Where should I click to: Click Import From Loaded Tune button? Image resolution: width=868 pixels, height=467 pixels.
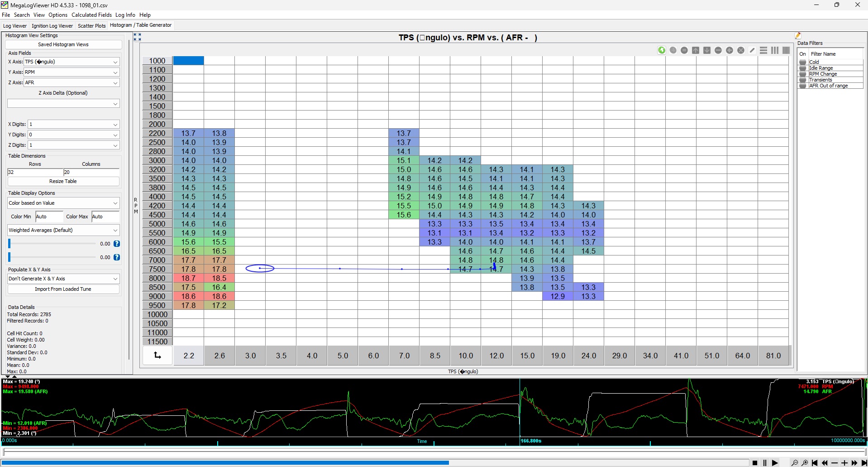tap(63, 289)
